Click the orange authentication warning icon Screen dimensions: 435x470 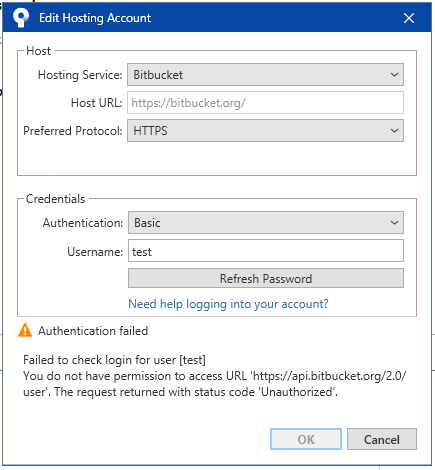click(25, 330)
